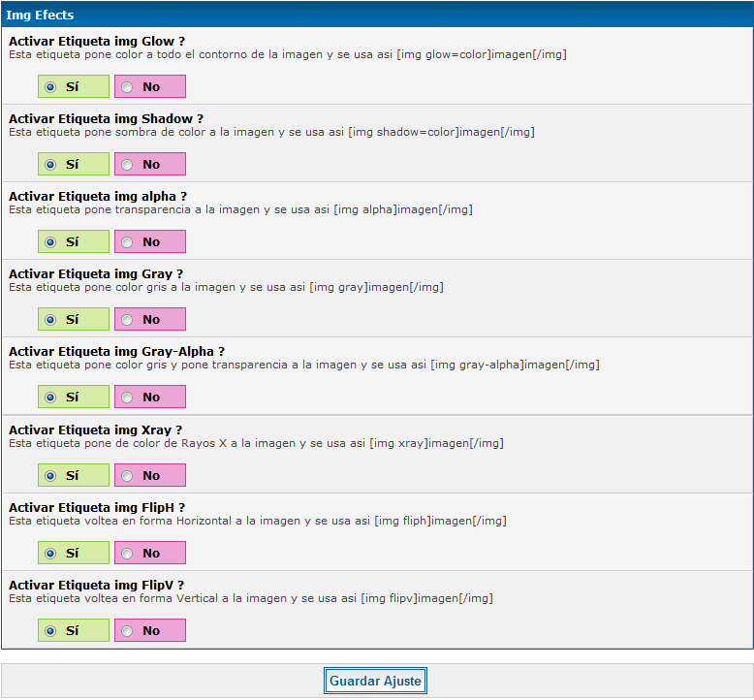Screen dimensions: 754x700
Task: Select No for img Glow tag
Action: tap(128, 87)
